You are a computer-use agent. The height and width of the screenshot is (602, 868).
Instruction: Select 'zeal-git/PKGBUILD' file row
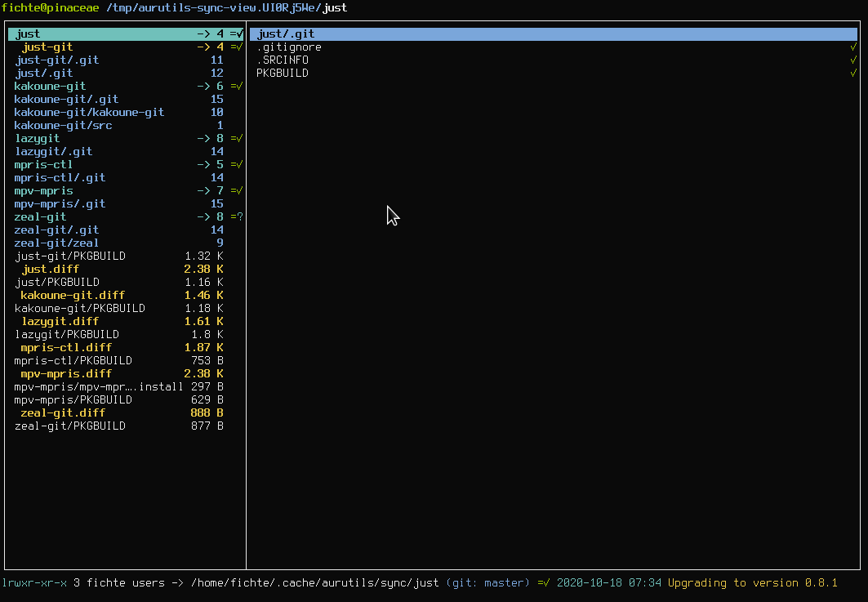(126, 426)
